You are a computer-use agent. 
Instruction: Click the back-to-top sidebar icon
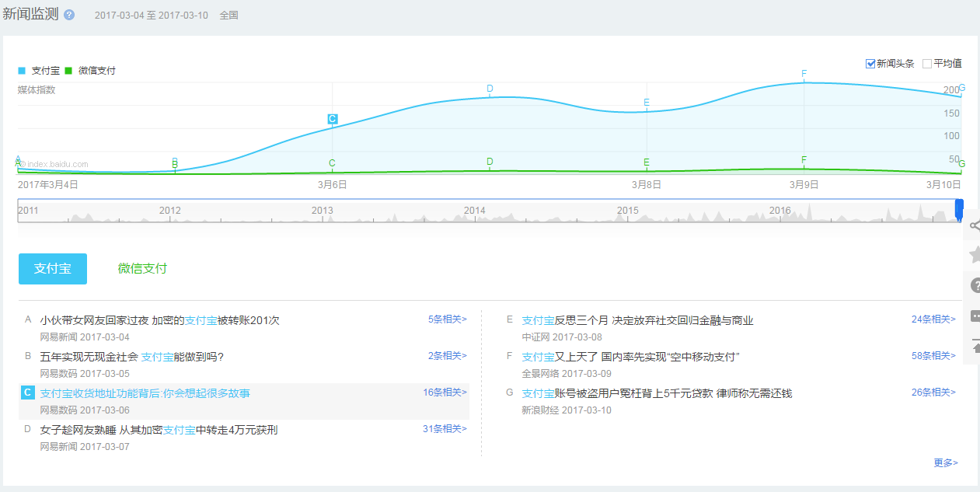(x=975, y=347)
